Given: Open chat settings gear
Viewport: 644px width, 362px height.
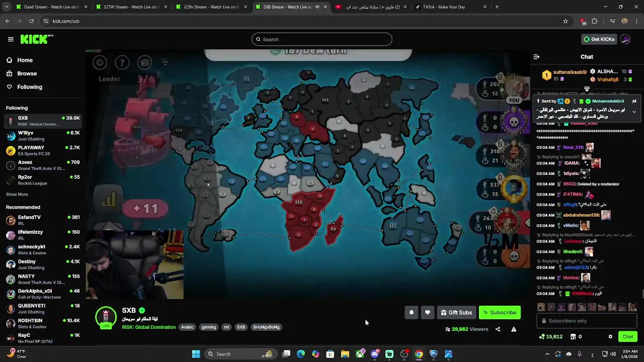Looking at the screenshot, I should 610,336.
